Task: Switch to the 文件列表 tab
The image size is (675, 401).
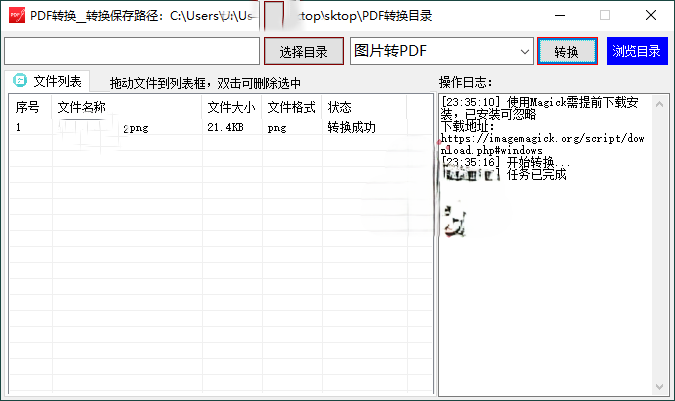Action: tap(47, 80)
